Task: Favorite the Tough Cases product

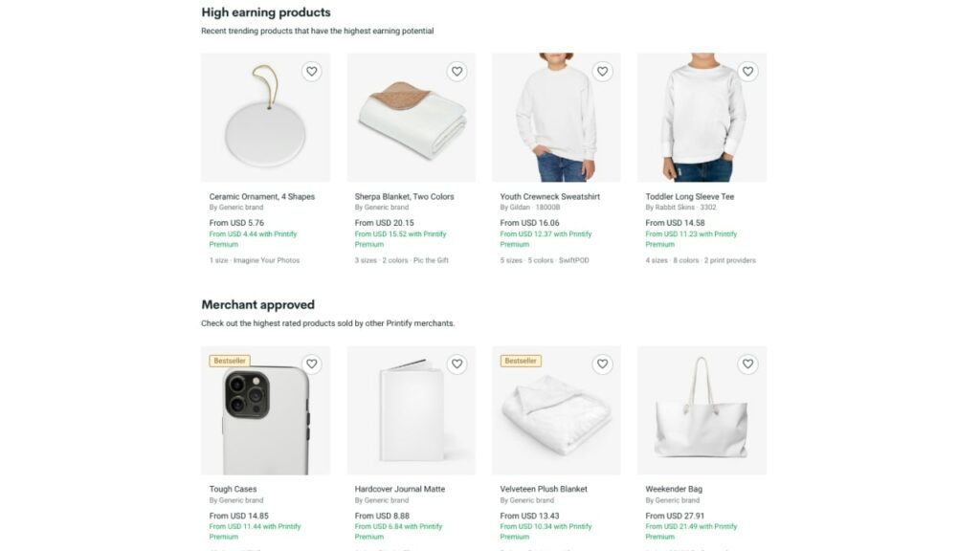Action: pos(311,364)
